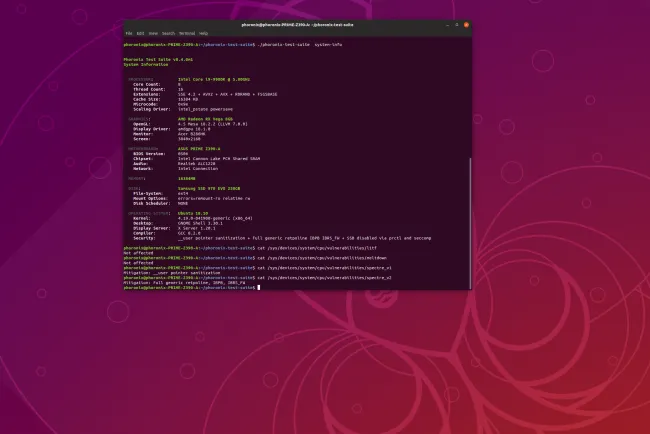Click the 'Core Count:' label
Screen dimensions: 650x434
tap(149, 84)
